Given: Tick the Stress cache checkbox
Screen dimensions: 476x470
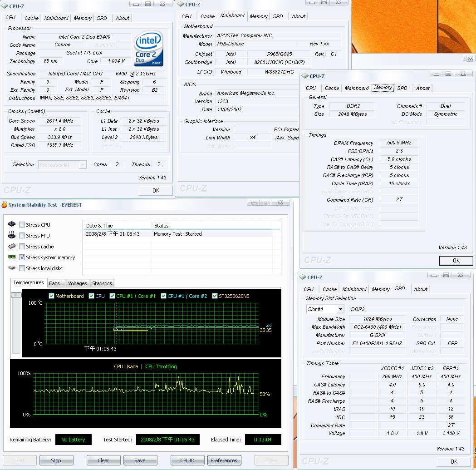Looking at the screenshot, I should click(x=22, y=247).
